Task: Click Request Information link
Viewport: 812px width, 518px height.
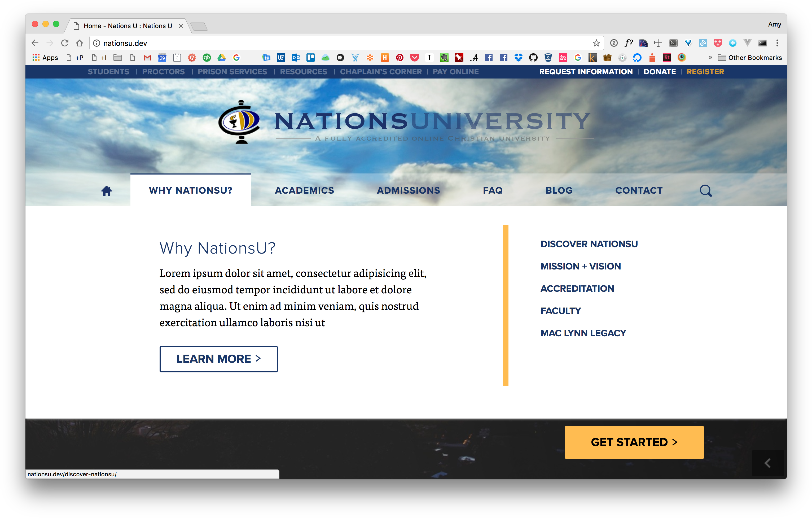Action: tap(586, 72)
